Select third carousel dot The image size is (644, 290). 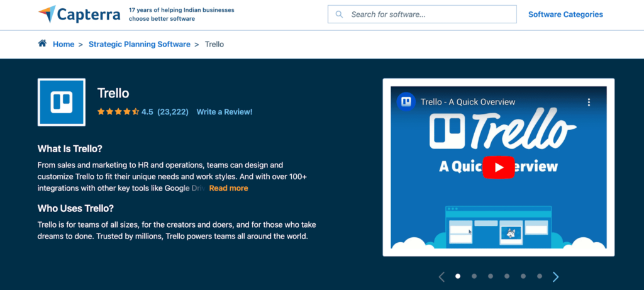[491, 276]
